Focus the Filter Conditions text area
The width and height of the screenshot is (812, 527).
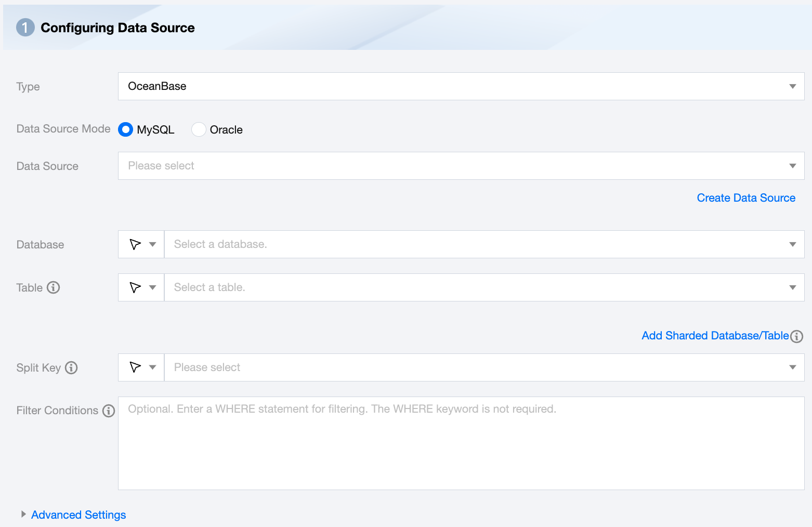(x=461, y=443)
